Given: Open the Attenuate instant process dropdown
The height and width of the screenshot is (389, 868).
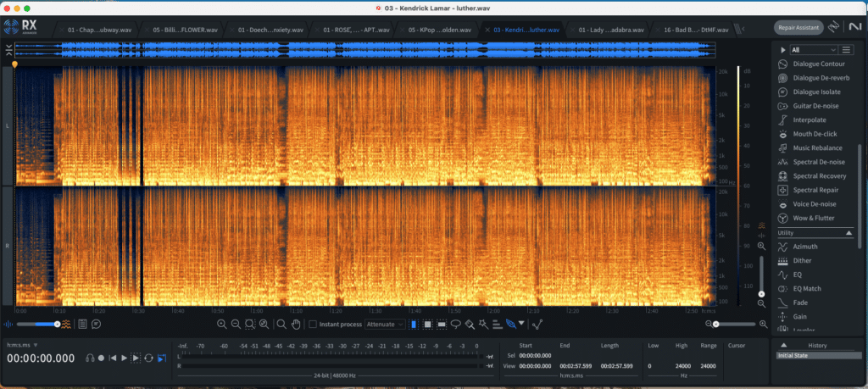Looking at the screenshot, I should click(x=386, y=325).
